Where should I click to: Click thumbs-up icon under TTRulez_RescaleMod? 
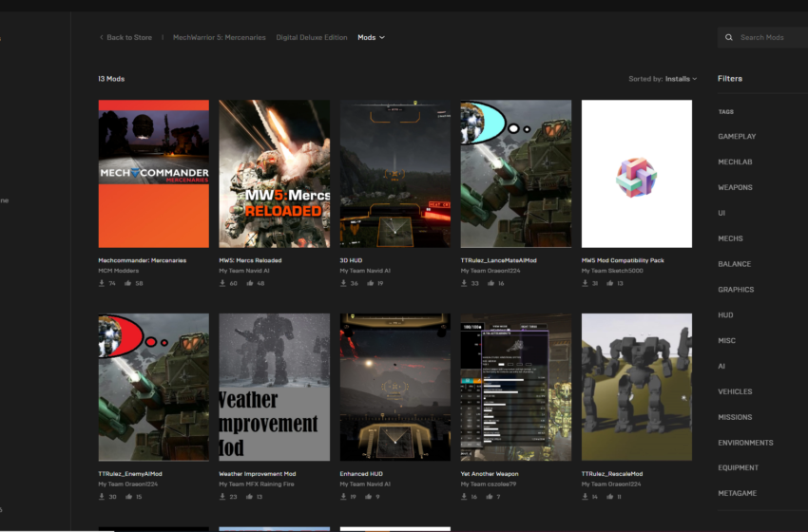tap(610, 497)
